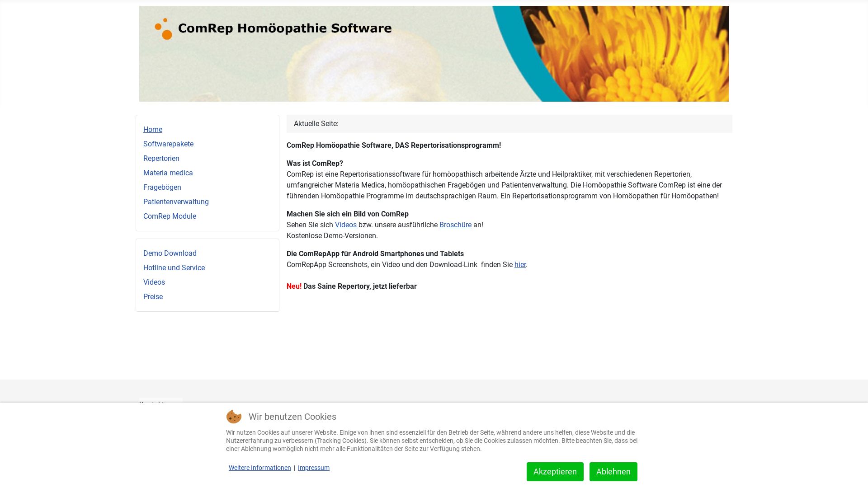This screenshot has height=488, width=868.
Task: Select the ComRep Module sidebar item
Action: pyautogui.click(x=170, y=216)
